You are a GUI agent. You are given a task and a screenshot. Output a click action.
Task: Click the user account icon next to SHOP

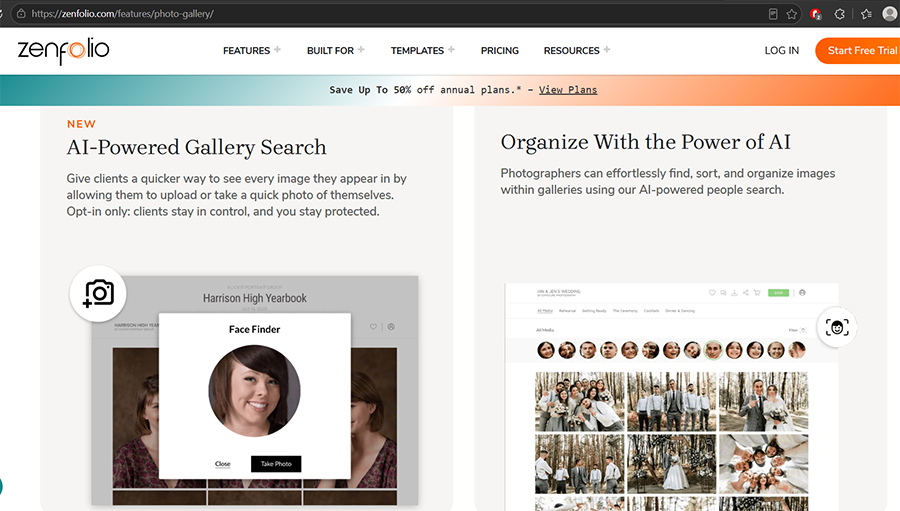pyautogui.click(x=802, y=292)
